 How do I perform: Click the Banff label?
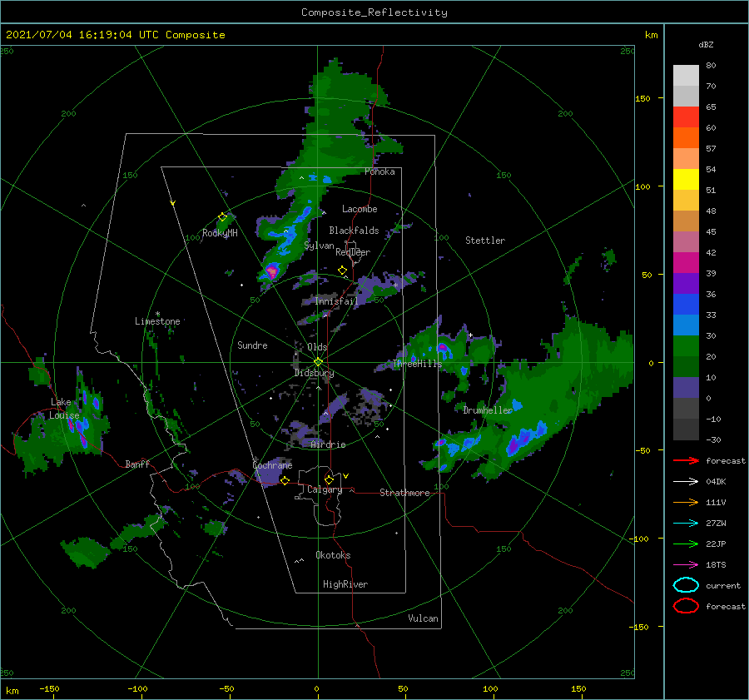(137, 464)
